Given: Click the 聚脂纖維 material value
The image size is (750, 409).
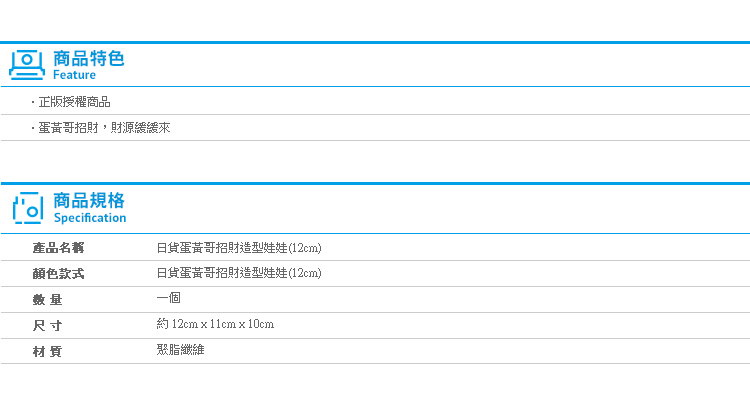Looking at the screenshot, I should (180, 350).
